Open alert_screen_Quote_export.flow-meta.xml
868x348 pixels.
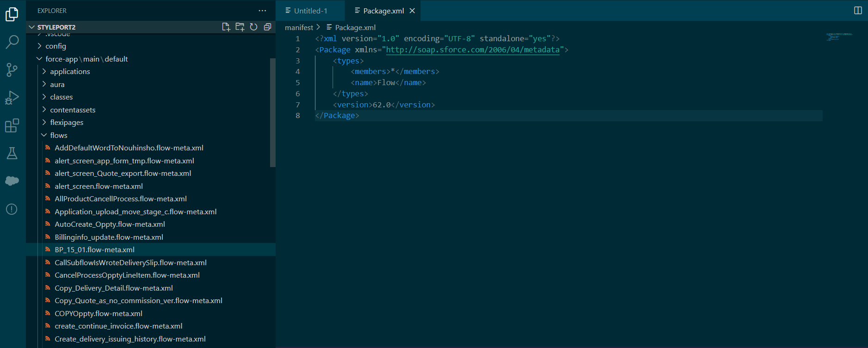click(151, 174)
